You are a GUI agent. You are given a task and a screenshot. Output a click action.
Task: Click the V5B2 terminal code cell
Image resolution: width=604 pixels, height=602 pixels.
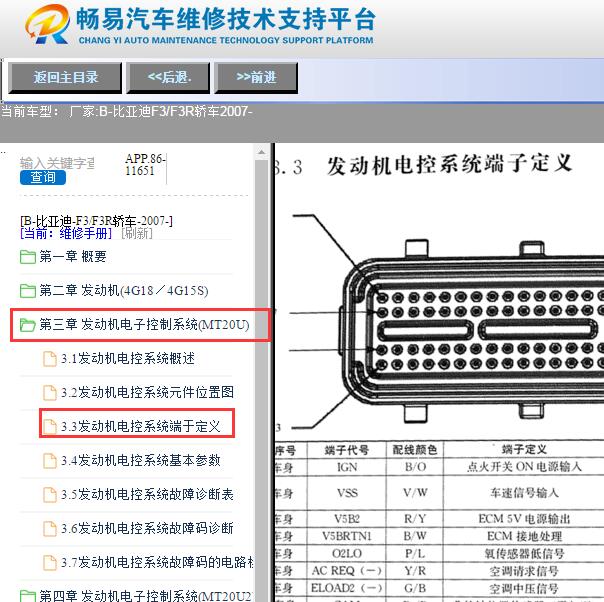[347, 519]
